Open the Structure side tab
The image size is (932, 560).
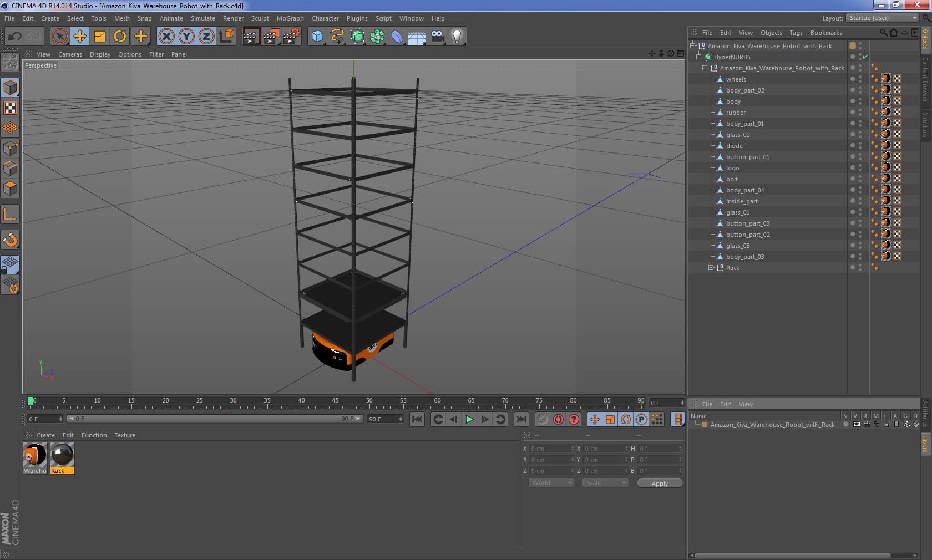(925, 124)
